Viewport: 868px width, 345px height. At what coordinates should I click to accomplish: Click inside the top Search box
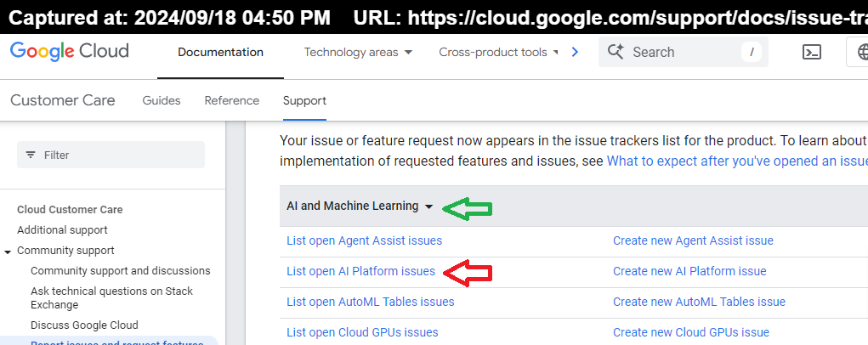(x=680, y=52)
